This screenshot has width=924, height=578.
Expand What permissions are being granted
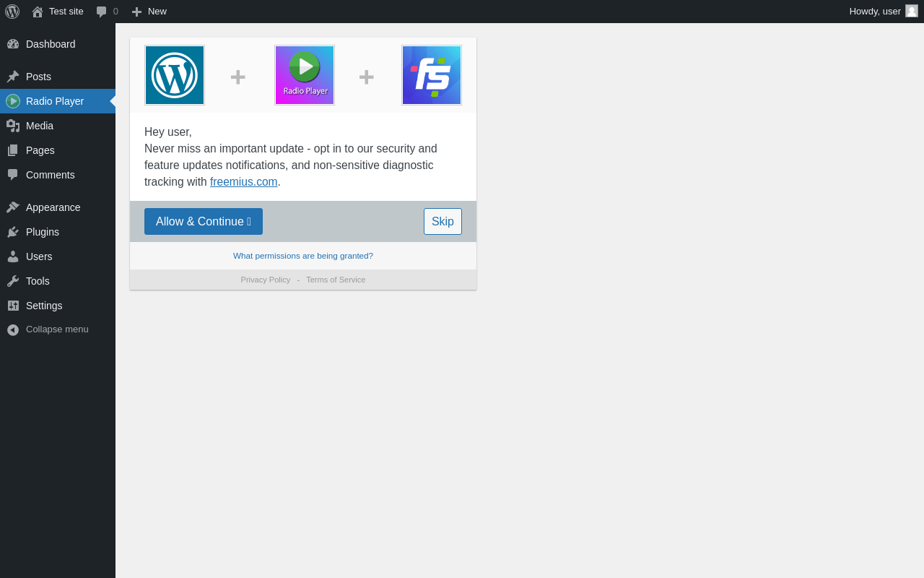coord(303,256)
